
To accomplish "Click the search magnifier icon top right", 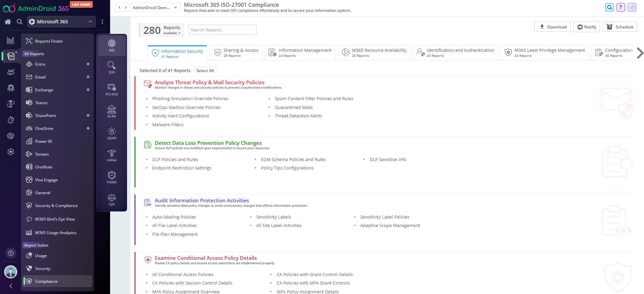I will pyautogui.click(x=609, y=7).
